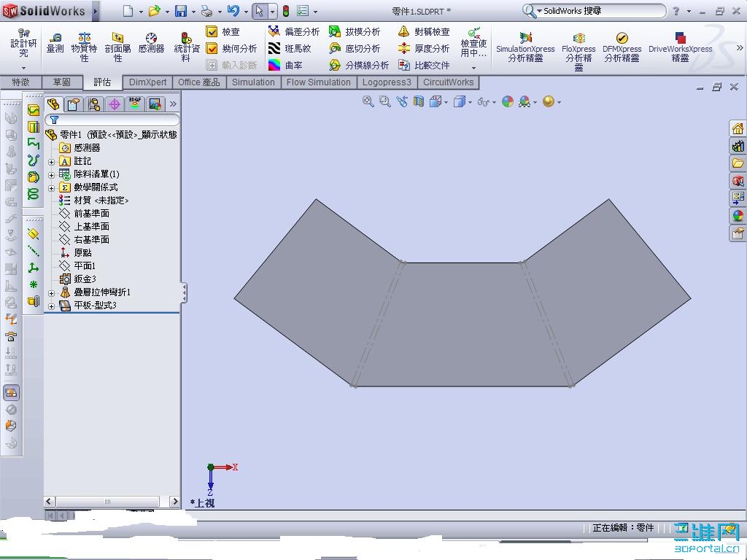Open the 量測 measure tool
Screen dimensions: 747x560
pos(55,44)
